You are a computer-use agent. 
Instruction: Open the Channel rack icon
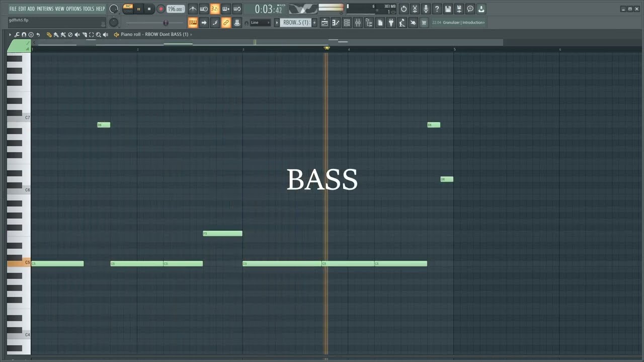point(347,23)
